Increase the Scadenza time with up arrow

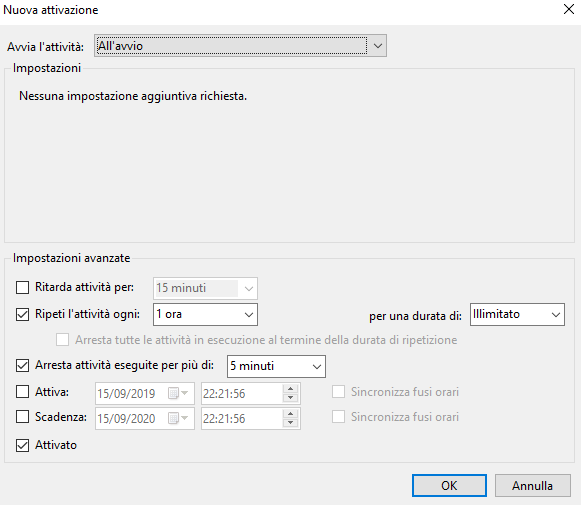[x=290, y=414]
